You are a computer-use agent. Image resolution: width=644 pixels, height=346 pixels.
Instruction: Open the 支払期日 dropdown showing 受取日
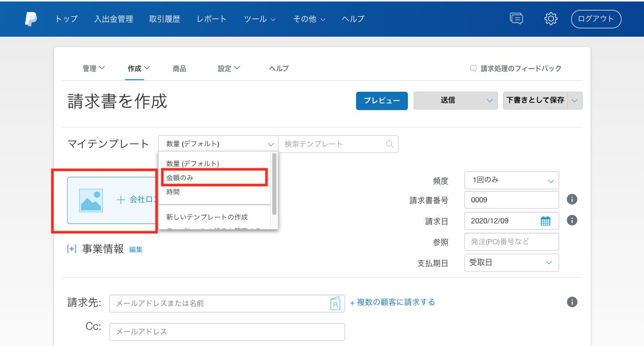click(x=511, y=263)
